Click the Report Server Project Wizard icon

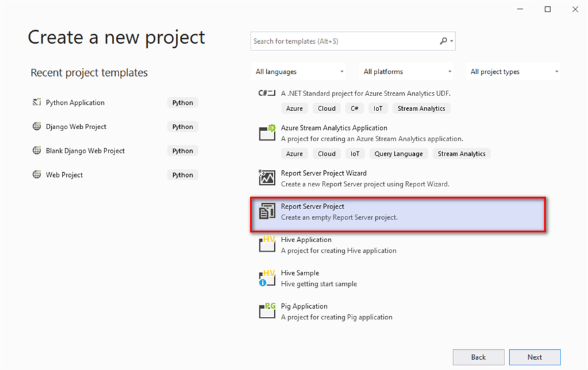[267, 178]
